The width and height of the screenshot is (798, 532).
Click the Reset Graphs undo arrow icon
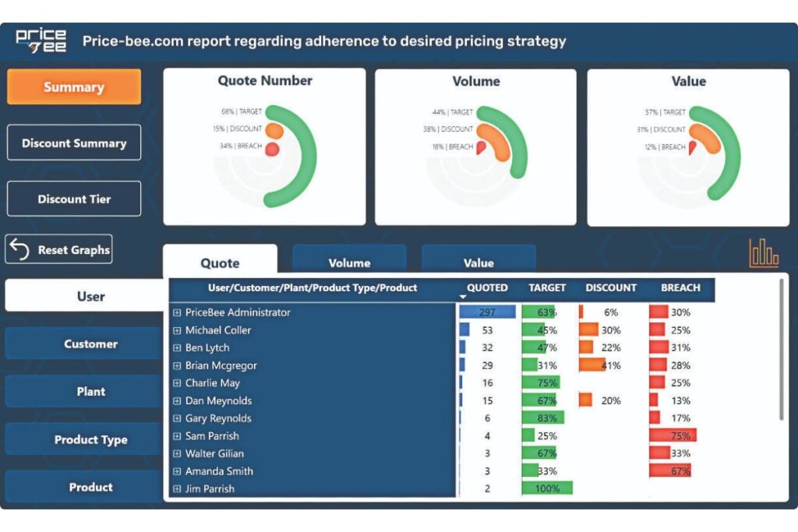point(19,249)
